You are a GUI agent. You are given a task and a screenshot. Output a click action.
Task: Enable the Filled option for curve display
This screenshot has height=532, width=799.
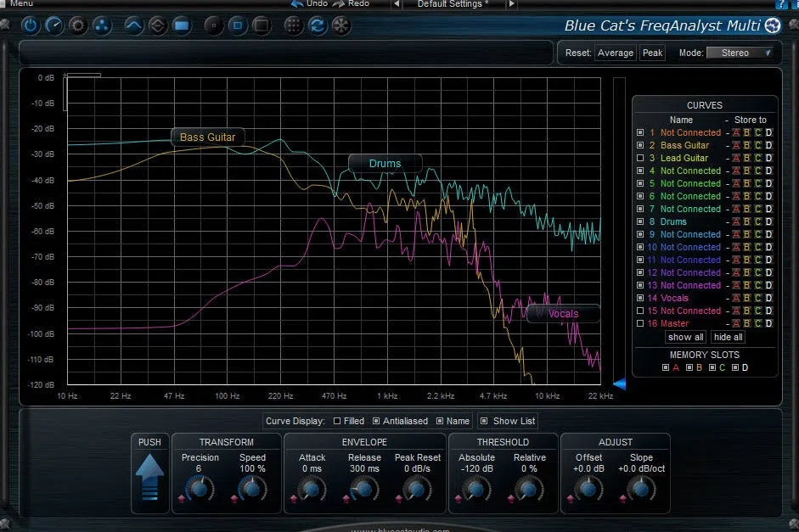[x=338, y=421]
